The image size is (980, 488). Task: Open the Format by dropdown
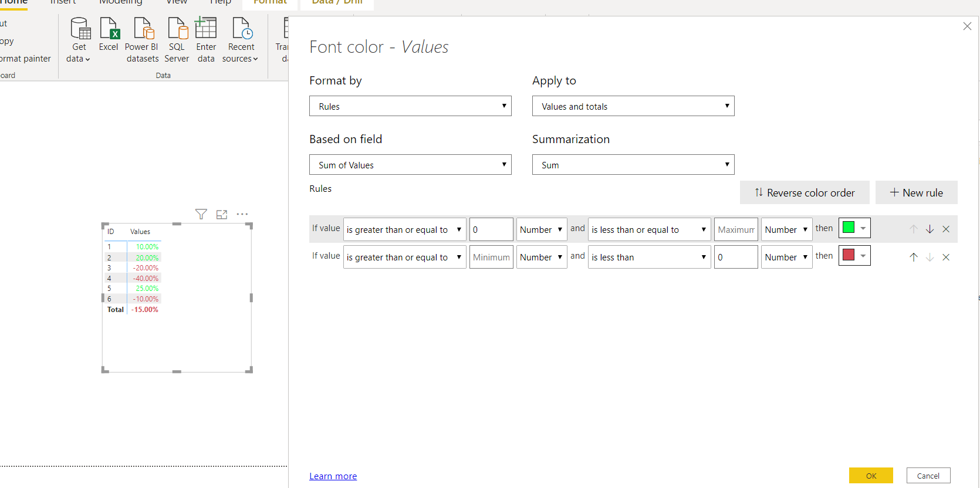pos(410,106)
